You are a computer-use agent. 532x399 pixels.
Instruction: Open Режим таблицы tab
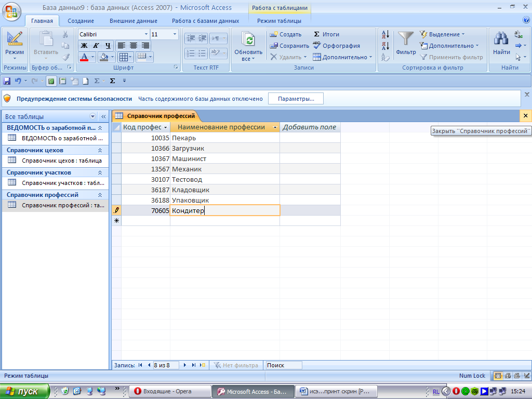[279, 21]
